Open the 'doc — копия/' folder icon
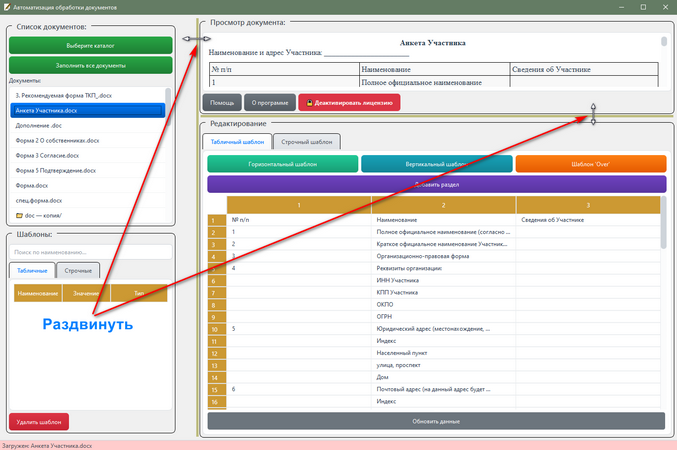This screenshot has height=450, width=677. 19,215
